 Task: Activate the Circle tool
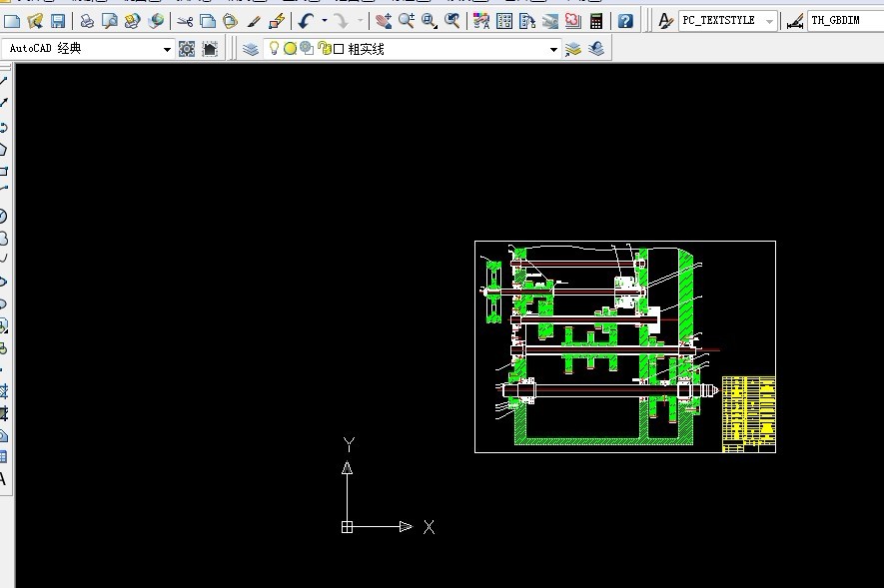click(x=7, y=213)
